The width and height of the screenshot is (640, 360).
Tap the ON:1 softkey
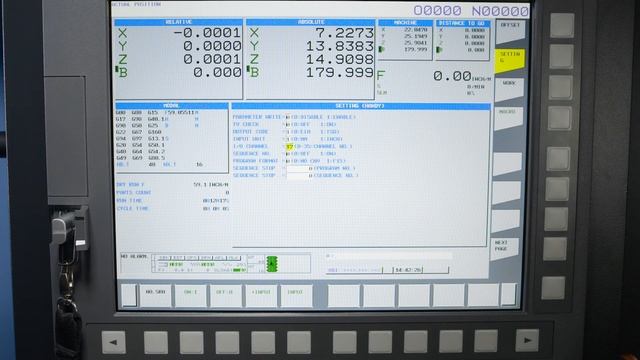coord(190,295)
